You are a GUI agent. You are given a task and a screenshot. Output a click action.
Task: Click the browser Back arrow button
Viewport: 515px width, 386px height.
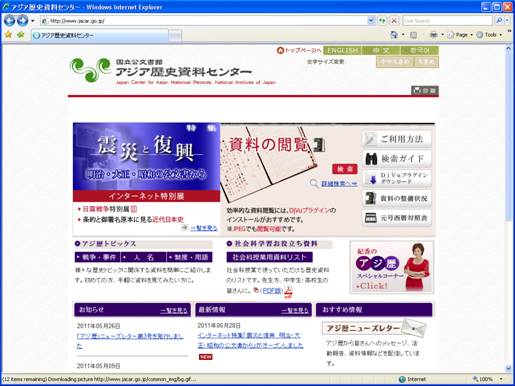tap(9, 21)
